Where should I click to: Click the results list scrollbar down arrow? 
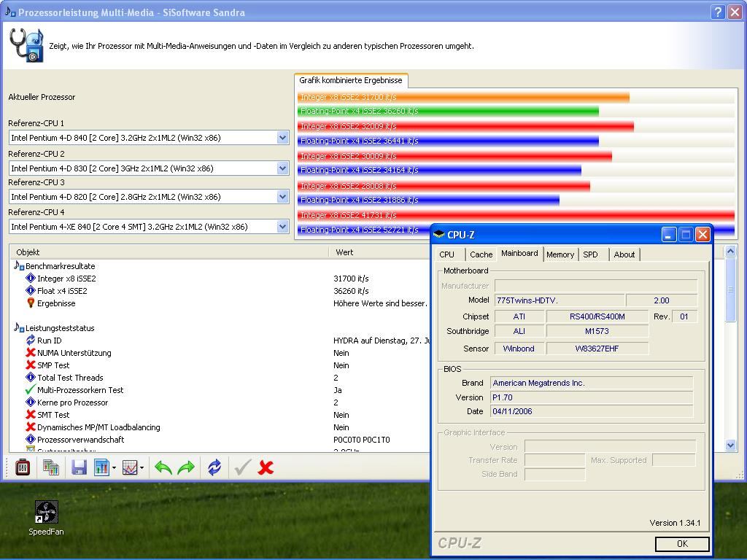730,446
